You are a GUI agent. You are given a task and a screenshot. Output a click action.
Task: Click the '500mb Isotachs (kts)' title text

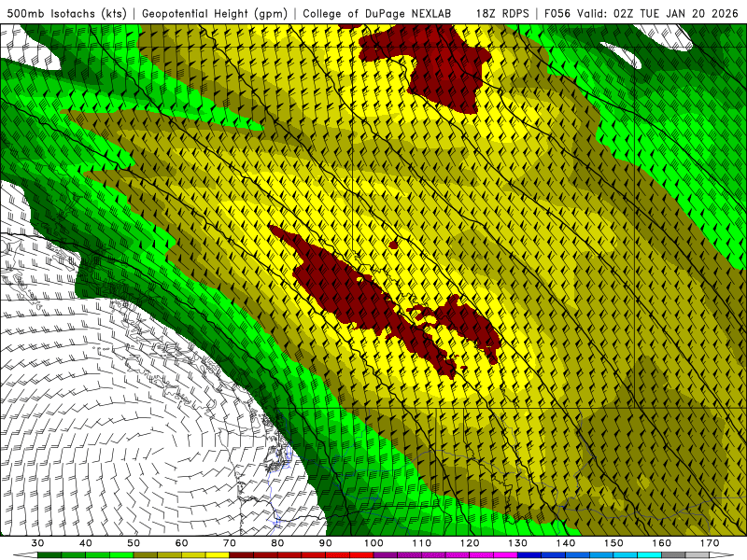pos(67,13)
